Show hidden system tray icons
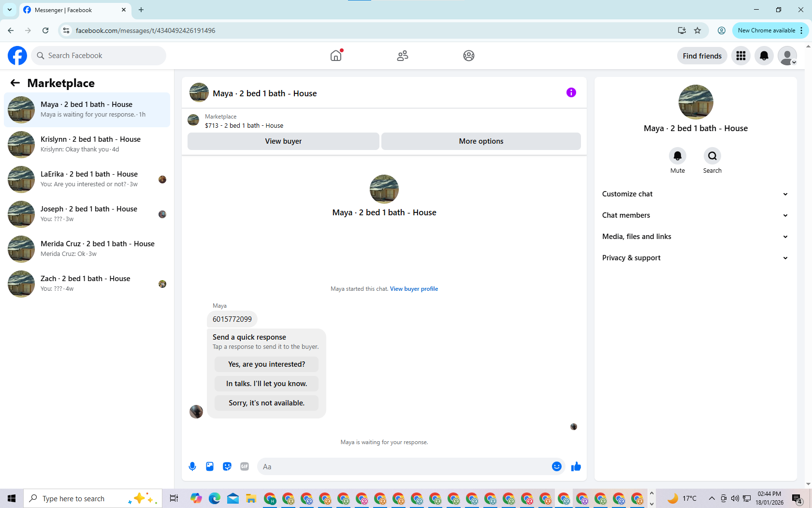This screenshot has width=812, height=508. tap(711, 498)
